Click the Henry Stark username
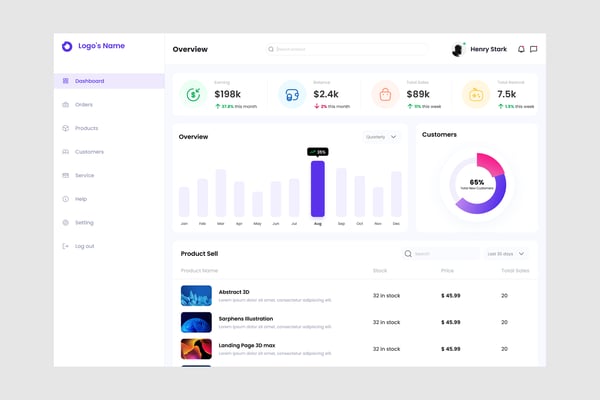Screen dimensions: 600x400 [488, 49]
